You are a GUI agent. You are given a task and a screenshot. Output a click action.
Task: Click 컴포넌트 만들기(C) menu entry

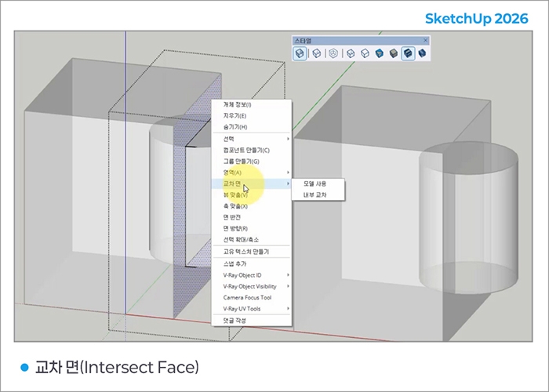tap(252, 151)
